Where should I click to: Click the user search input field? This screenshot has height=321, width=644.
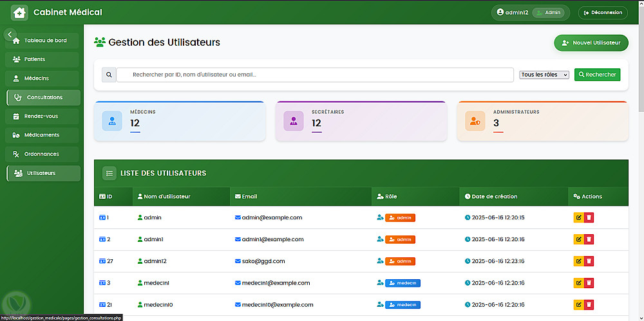[x=314, y=75]
